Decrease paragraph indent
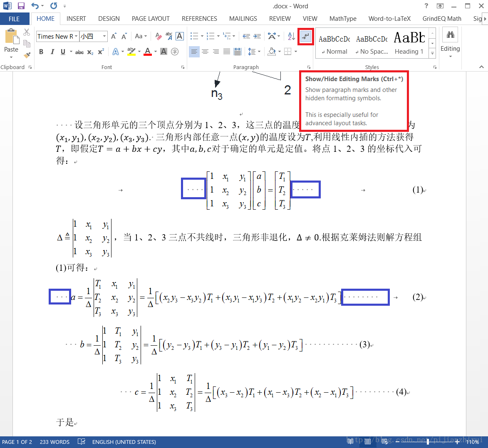This screenshot has height=448, width=488. [x=246, y=37]
